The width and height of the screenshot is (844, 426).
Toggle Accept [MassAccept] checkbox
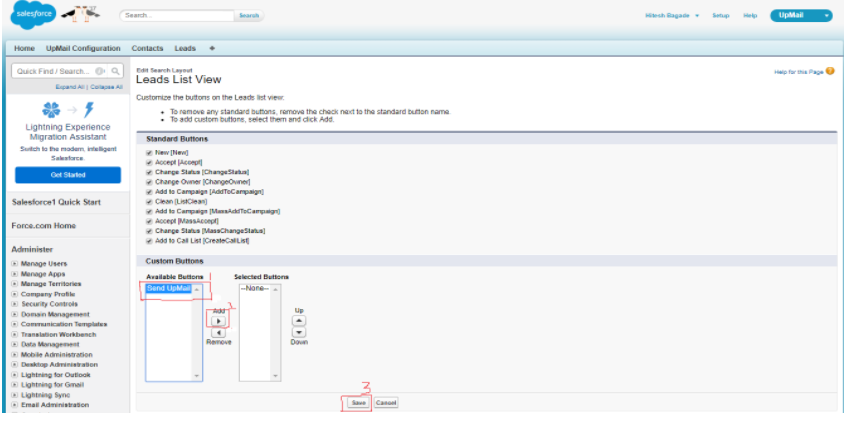[149, 221]
